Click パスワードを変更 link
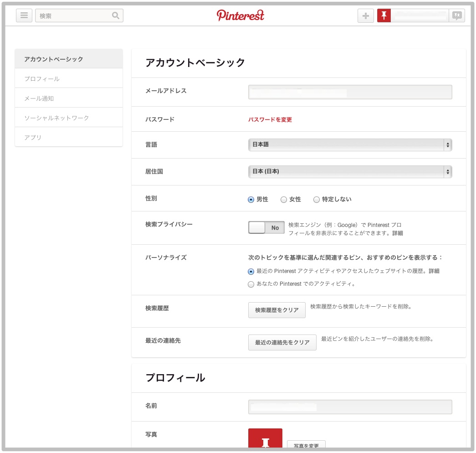The height and width of the screenshot is (453, 476). 270,120
